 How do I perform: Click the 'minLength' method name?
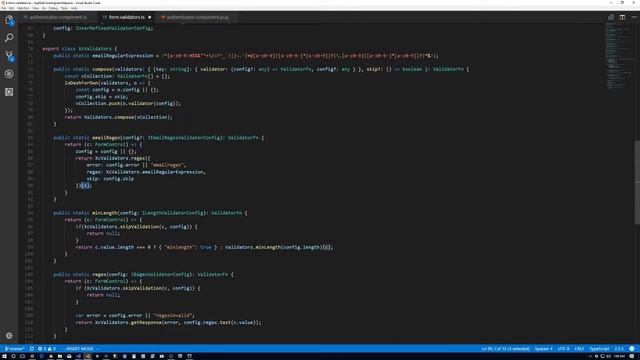pyautogui.click(x=104, y=213)
